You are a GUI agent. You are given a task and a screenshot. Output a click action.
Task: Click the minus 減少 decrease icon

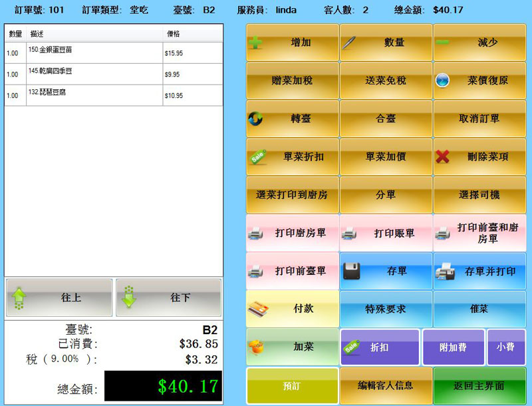(x=442, y=43)
